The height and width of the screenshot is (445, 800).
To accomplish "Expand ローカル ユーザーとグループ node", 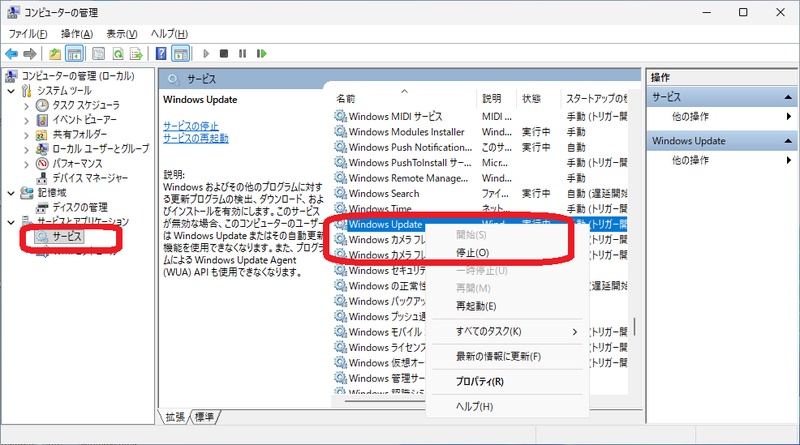I will [x=27, y=150].
